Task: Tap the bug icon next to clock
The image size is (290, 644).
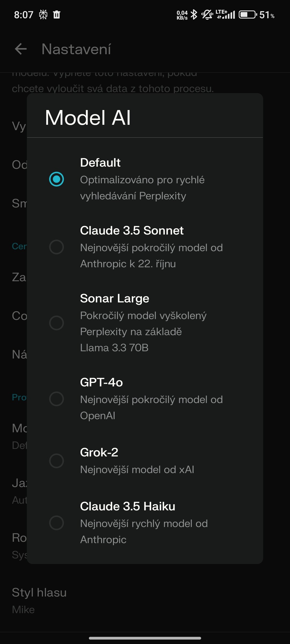Action: click(43, 14)
